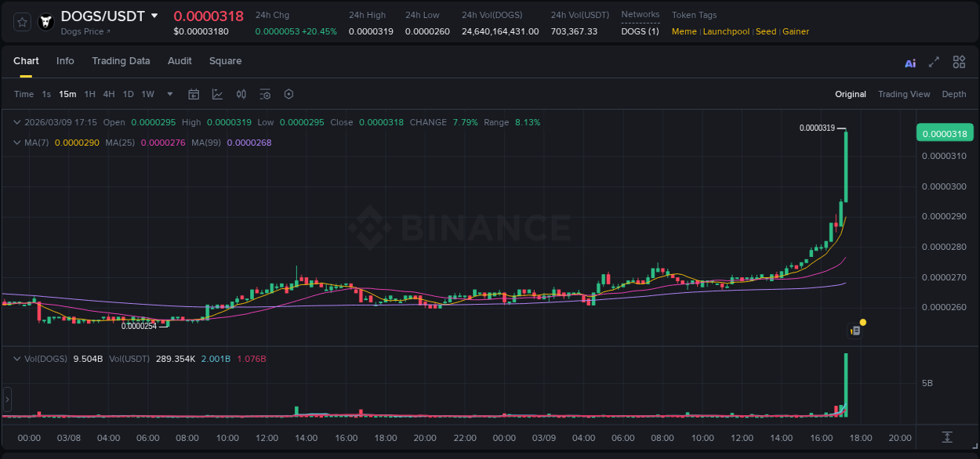Screen dimensions: 980x459
Task: Open the DOGS/USDT pair dropdown
Action: click(154, 15)
